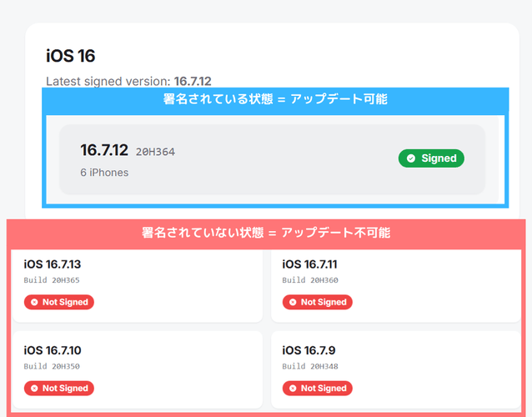Click the Build 20H350 text
532x417 pixels.
[52, 366]
